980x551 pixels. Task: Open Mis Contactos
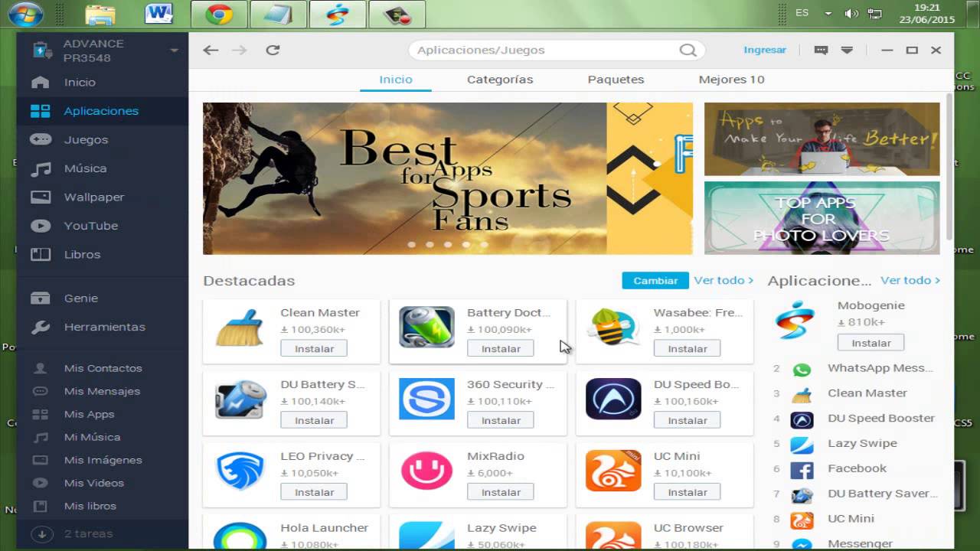tap(103, 368)
